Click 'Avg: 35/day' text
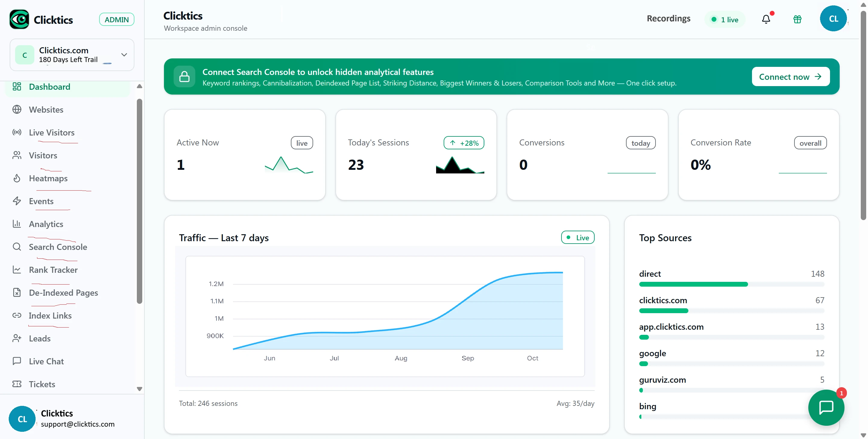This screenshot has height=439, width=868. pyautogui.click(x=575, y=403)
